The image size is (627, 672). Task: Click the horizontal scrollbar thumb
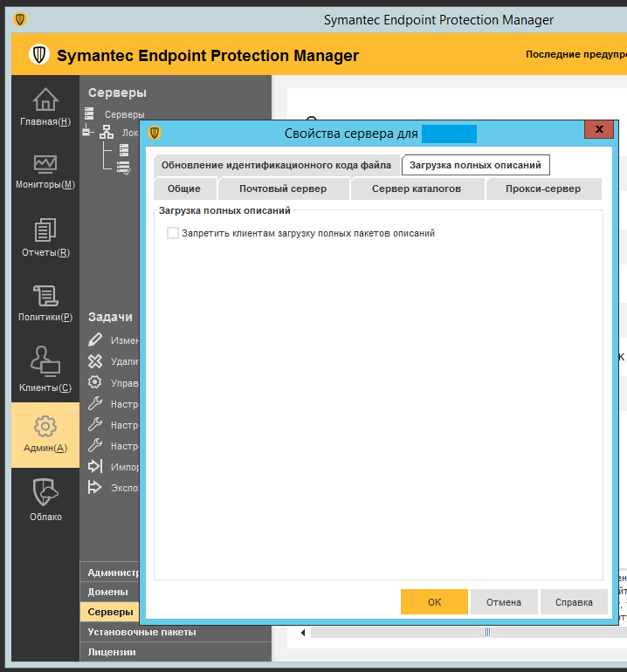tap(487, 633)
